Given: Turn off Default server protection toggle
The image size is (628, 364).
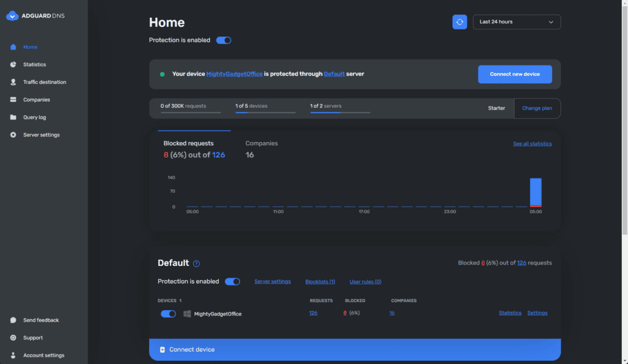Looking at the screenshot, I should tap(232, 282).
